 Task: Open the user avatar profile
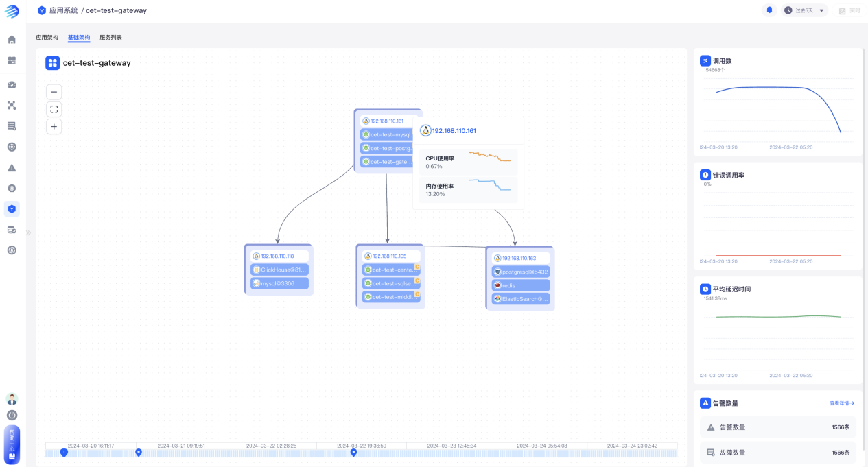coord(12,398)
